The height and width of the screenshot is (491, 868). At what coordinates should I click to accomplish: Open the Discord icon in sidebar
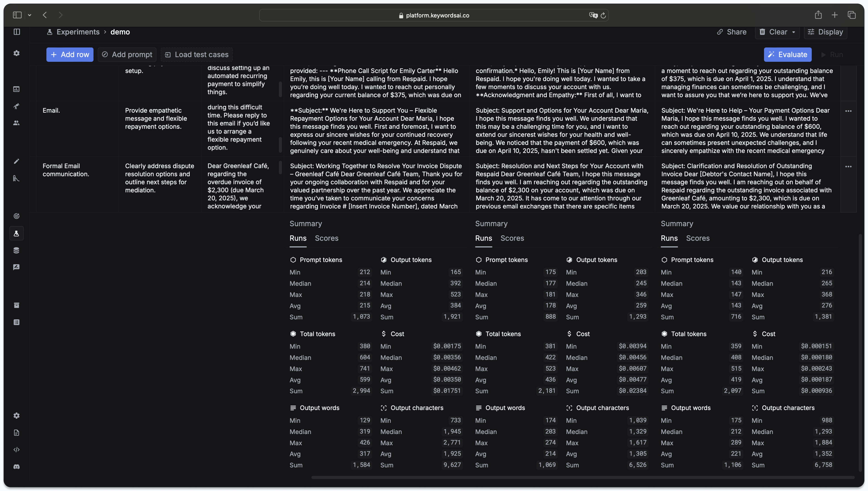click(17, 467)
